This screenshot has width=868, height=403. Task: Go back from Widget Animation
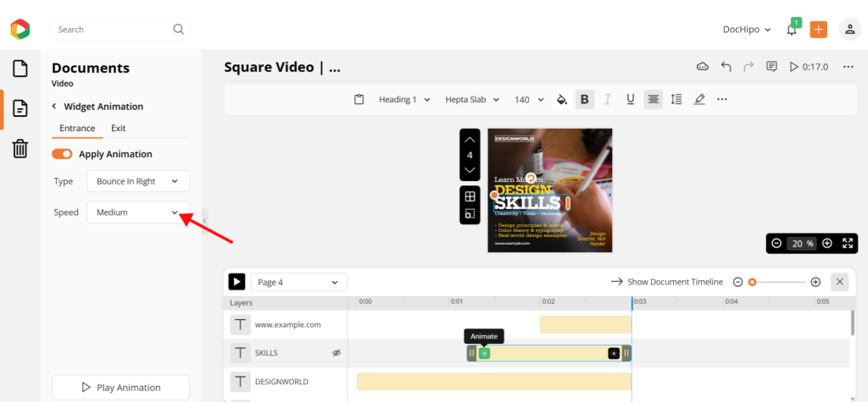pyautogui.click(x=54, y=106)
